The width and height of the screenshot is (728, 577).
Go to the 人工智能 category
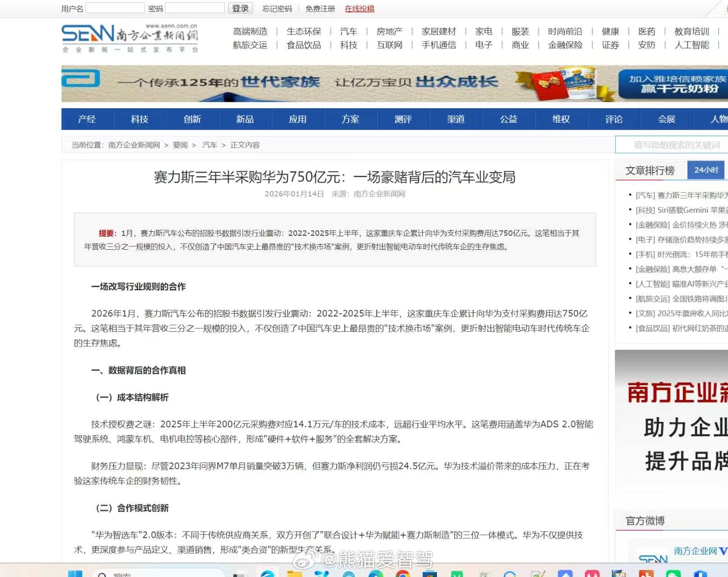coord(692,45)
